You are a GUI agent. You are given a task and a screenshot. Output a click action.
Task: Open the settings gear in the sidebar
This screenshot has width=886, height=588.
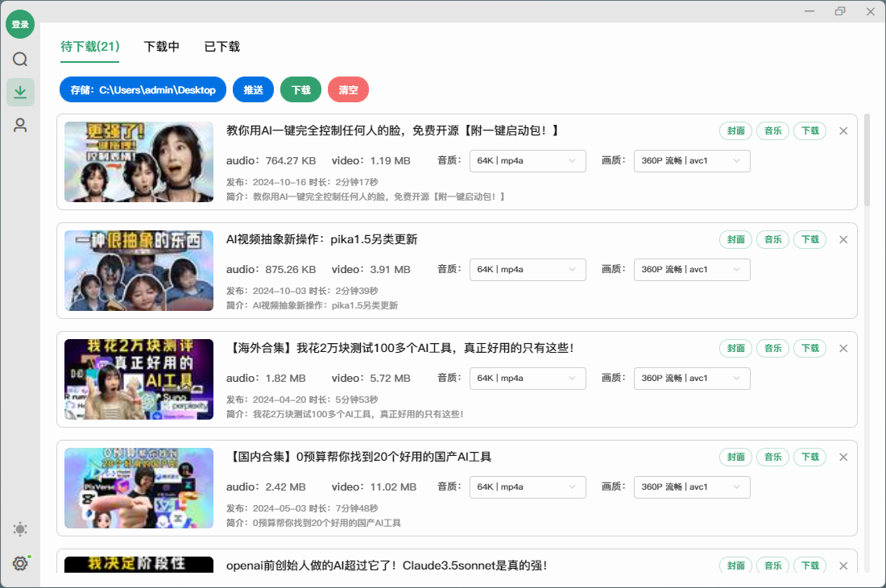(20, 563)
